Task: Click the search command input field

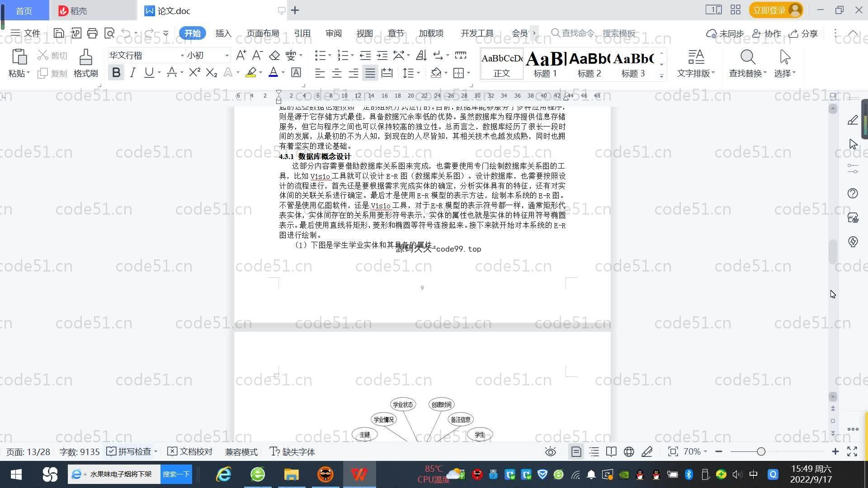Action: [593, 33]
